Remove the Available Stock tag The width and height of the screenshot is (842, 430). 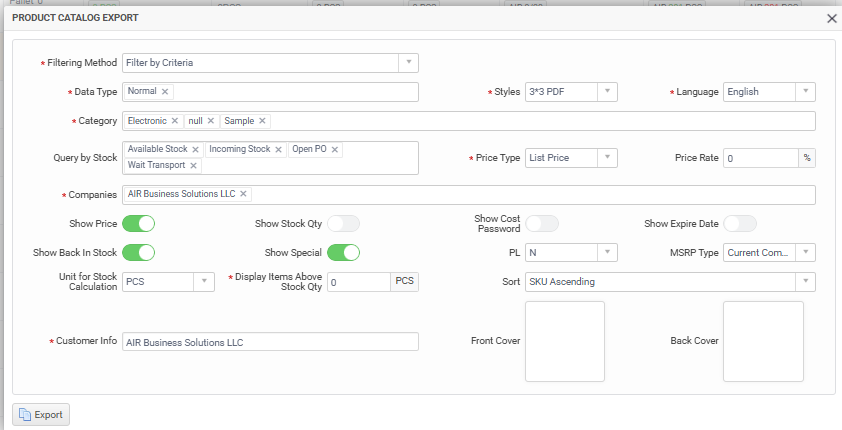(x=196, y=150)
